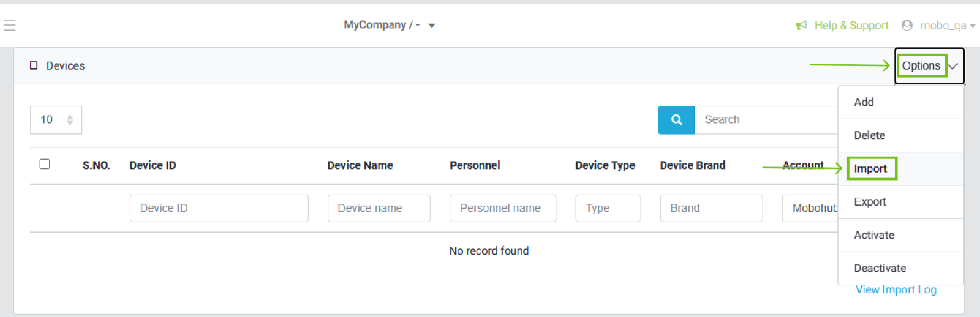
Task: Toggle the select-all devices checkbox
Action: tap(45, 164)
